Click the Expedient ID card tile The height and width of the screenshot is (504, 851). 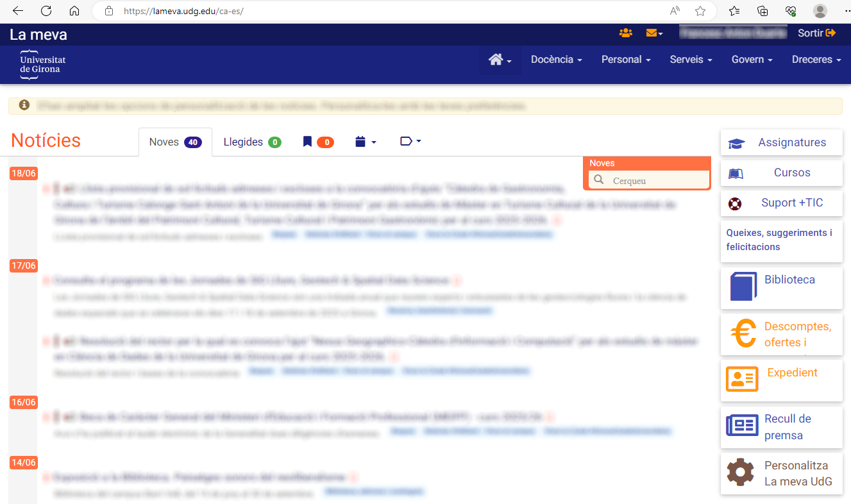pos(781,379)
